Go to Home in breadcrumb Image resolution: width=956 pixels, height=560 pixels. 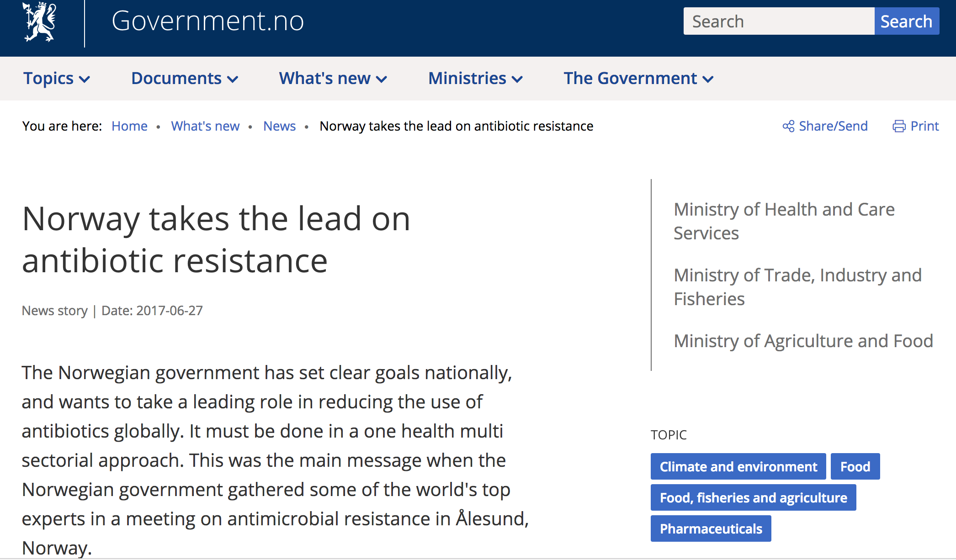(129, 126)
